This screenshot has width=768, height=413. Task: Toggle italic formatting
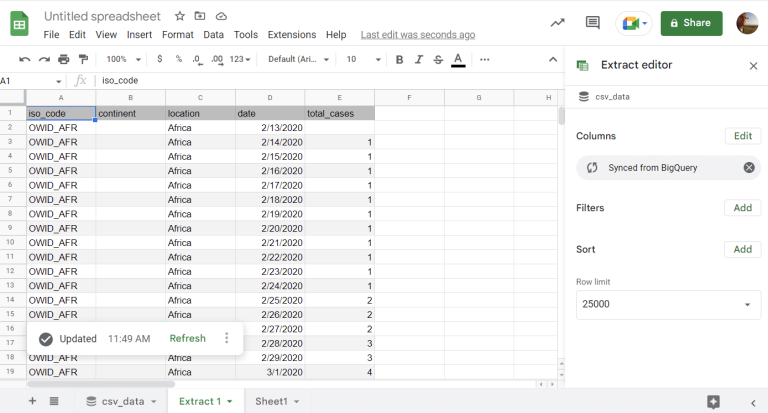point(419,59)
